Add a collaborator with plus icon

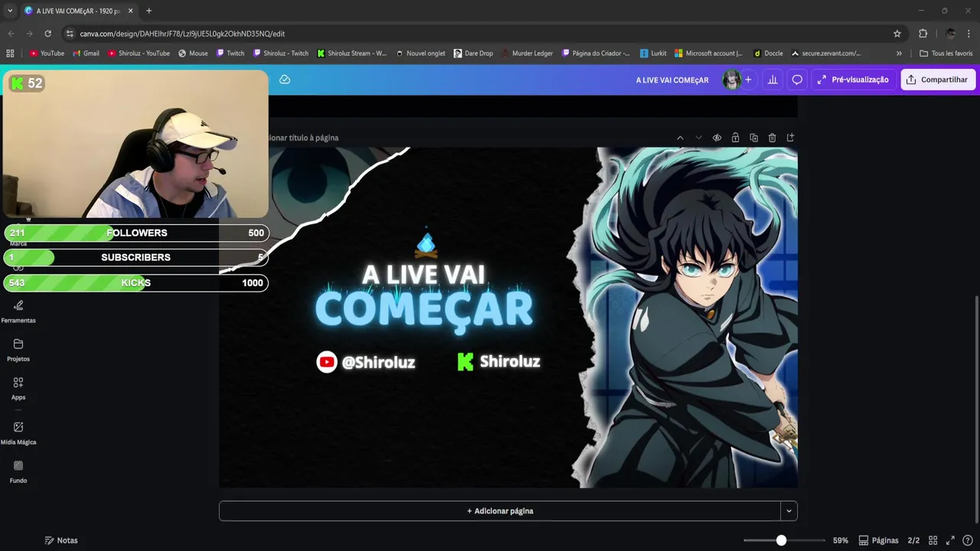748,80
